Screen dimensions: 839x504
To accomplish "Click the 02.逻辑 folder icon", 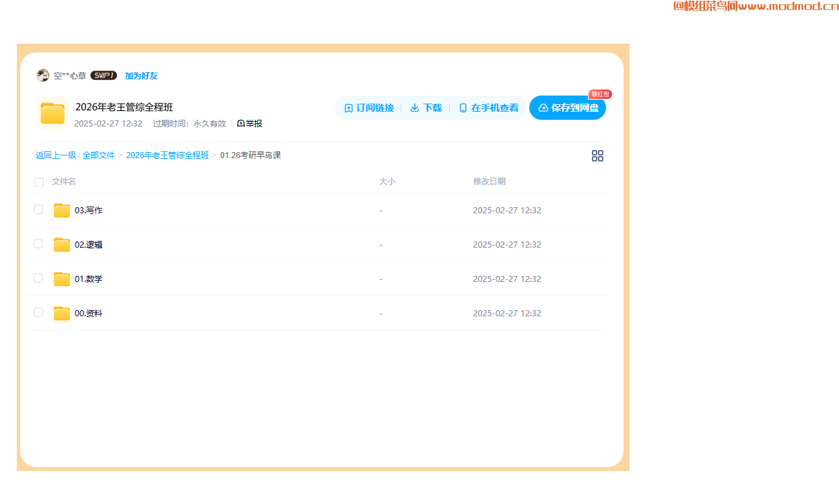I will (x=62, y=245).
